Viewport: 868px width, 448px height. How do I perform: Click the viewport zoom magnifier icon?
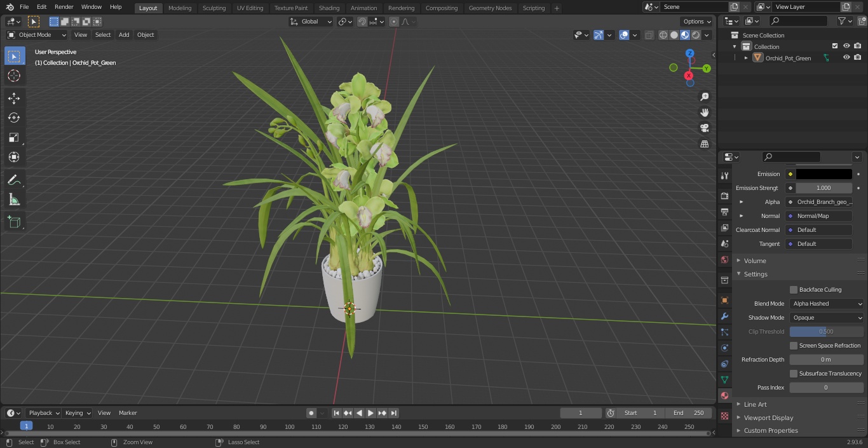(x=704, y=97)
